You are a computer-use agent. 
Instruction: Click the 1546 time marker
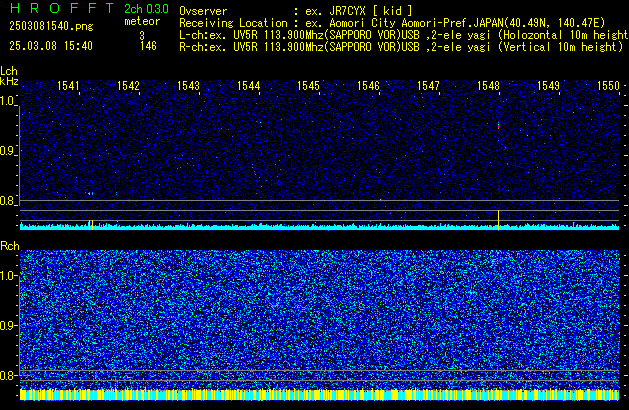[368, 86]
